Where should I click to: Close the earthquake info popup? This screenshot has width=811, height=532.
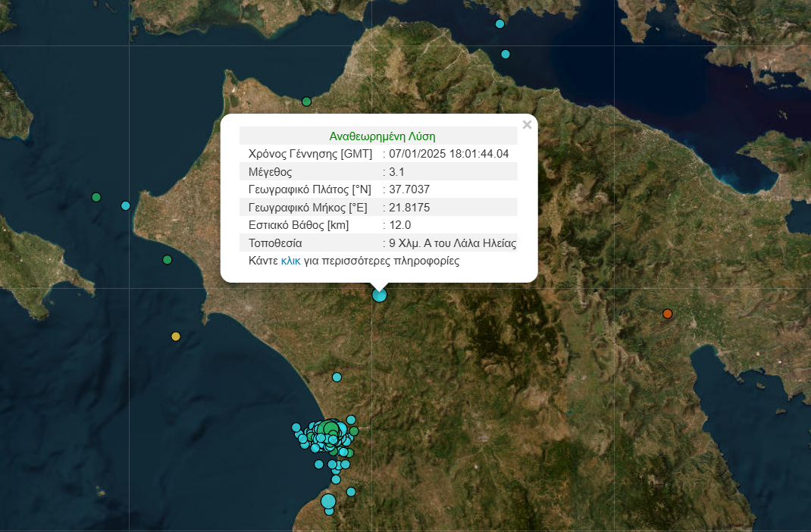tap(527, 125)
